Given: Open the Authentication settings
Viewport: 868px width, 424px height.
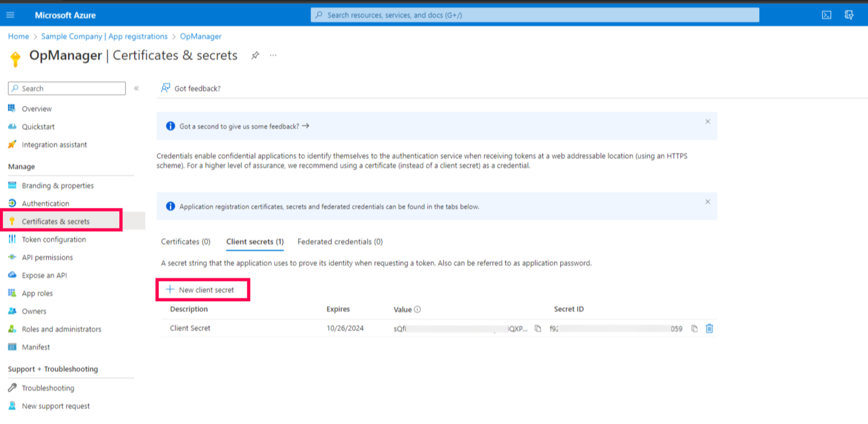Looking at the screenshot, I should pyautogui.click(x=45, y=204).
